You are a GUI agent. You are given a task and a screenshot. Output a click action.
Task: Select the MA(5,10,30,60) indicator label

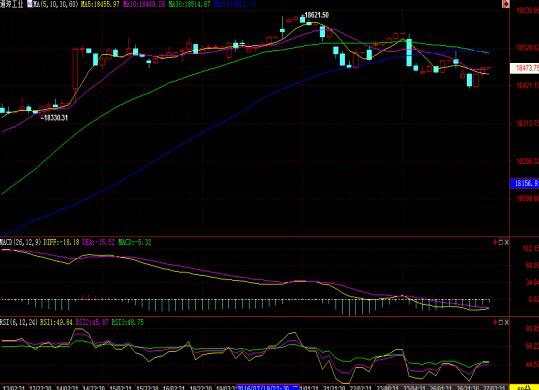pyautogui.click(x=55, y=4)
